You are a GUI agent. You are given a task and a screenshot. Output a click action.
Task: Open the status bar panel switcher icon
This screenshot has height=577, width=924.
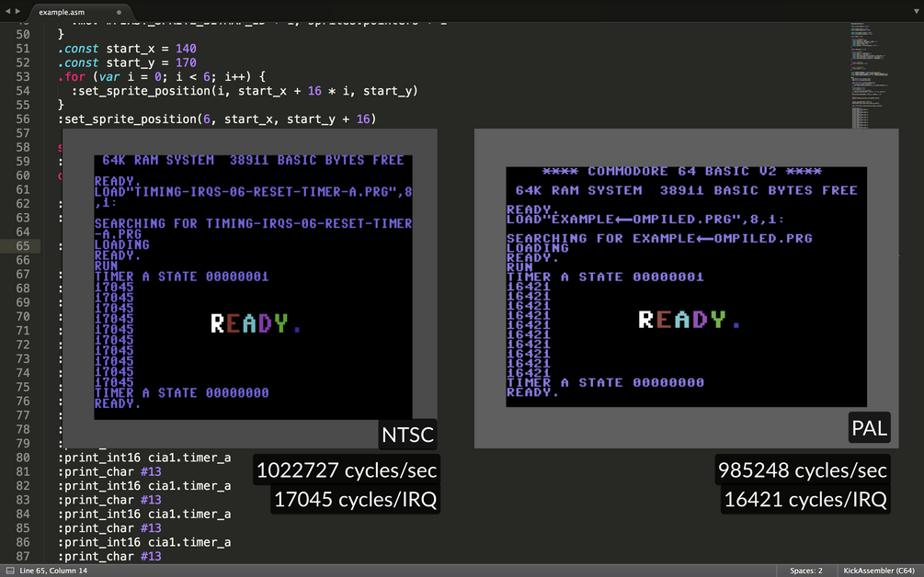click(x=9, y=571)
